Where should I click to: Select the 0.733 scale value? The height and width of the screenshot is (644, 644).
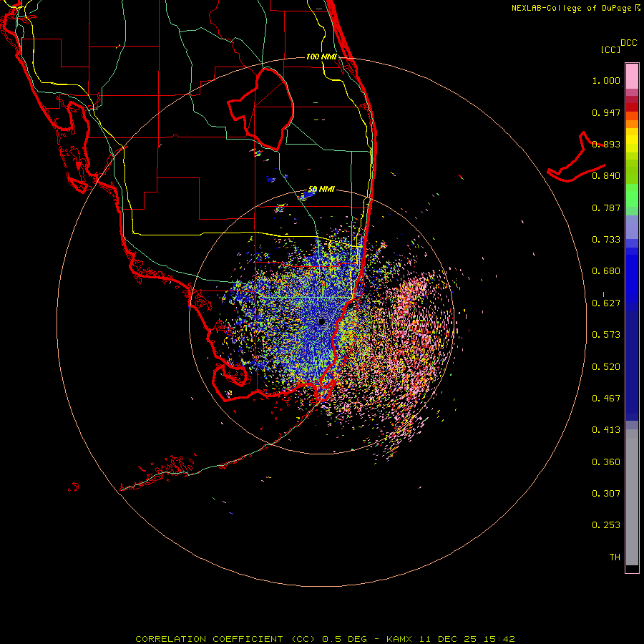tap(606, 240)
